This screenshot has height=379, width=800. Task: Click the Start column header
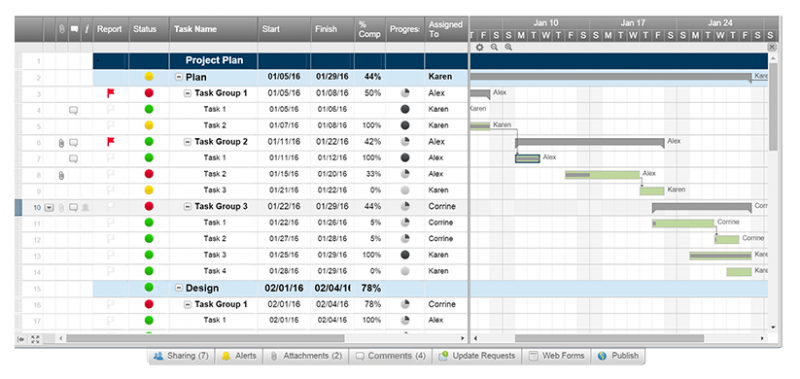coord(284,29)
